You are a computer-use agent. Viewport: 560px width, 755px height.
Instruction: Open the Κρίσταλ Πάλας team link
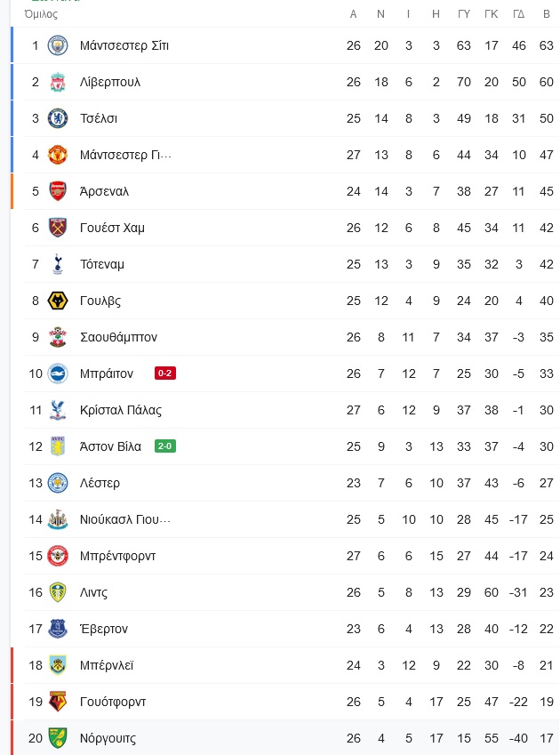coord(121,410)
